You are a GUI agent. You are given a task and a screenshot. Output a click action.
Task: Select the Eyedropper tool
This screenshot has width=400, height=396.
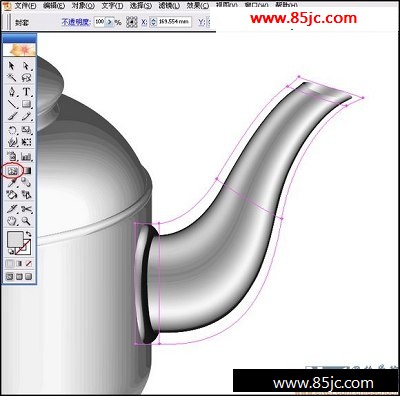(12, 183)
